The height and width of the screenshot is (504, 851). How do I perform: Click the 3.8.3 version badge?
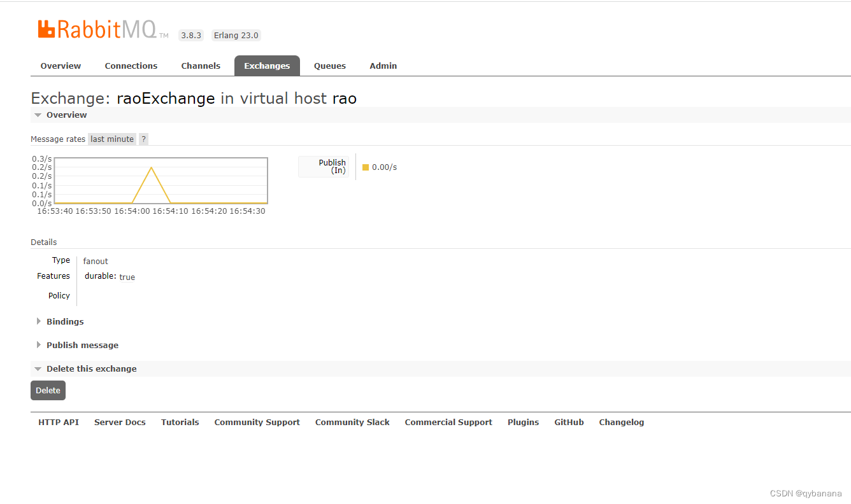click(191, 35)
